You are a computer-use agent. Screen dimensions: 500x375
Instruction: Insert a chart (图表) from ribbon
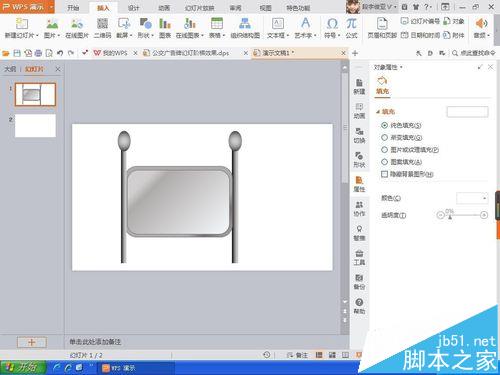point(165,28)
